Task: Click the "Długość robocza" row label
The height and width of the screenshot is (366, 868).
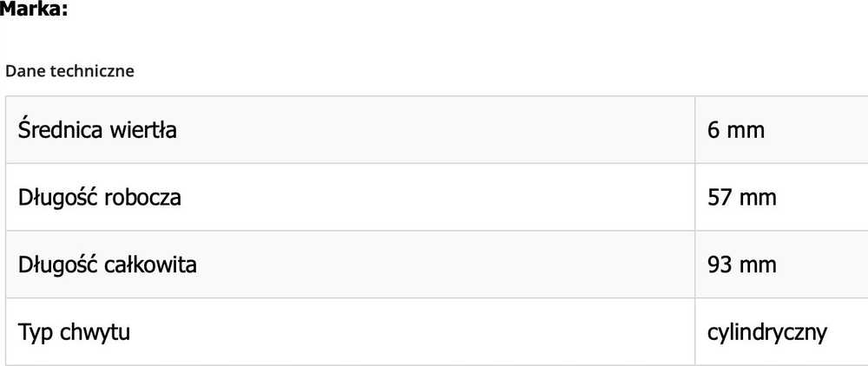Action: tap(100, 197)
